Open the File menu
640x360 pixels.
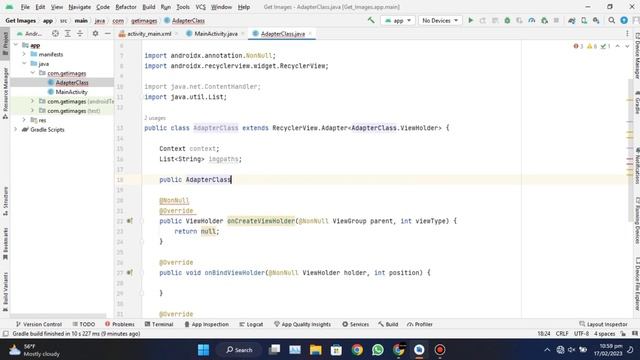(25, 7)
